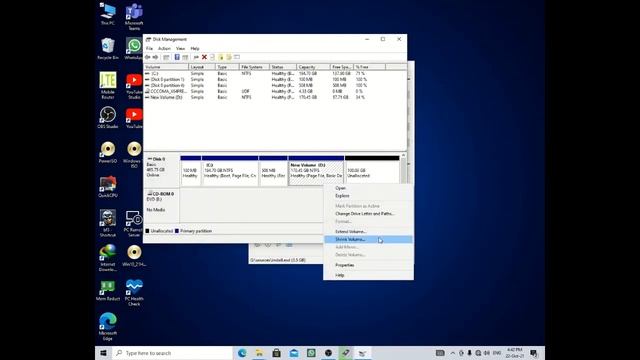Select the Recycle Bin desktop icon
This screenshot has width=640, height=360.
pos(108,49)
